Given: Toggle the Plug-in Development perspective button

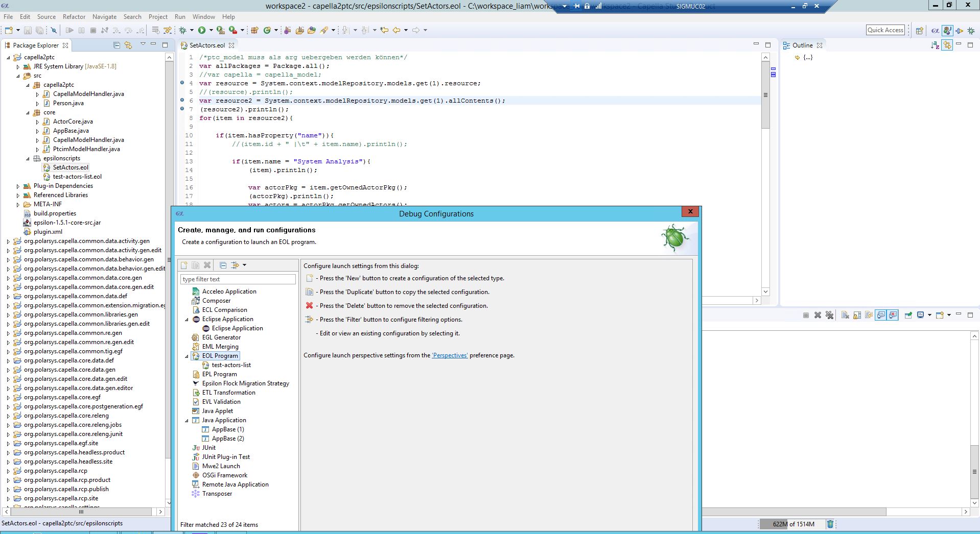Looking at the screenshot, I should point(947,31).
